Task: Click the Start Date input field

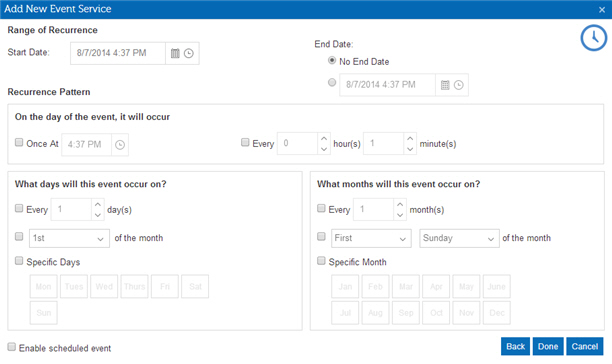Action: click(x=117, y=53)
